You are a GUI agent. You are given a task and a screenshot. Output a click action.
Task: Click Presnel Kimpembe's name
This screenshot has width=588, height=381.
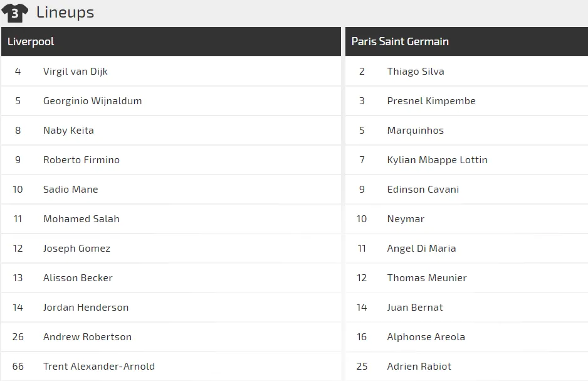click(431, 101)
